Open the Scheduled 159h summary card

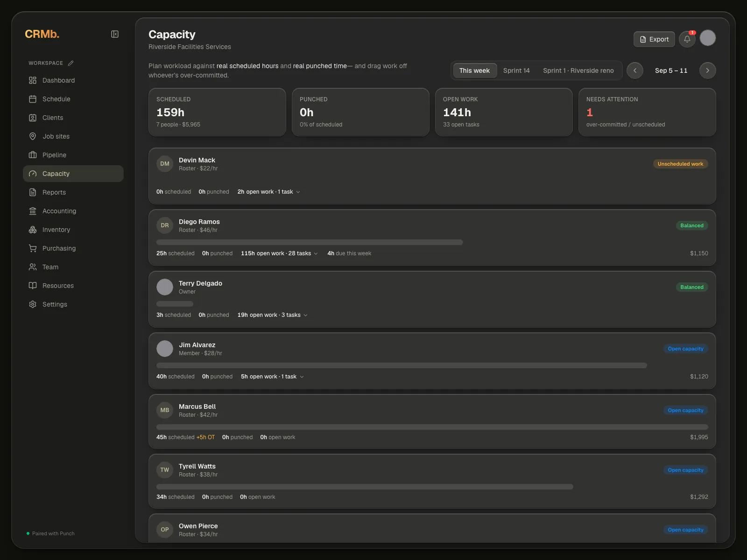click(217, 112)
